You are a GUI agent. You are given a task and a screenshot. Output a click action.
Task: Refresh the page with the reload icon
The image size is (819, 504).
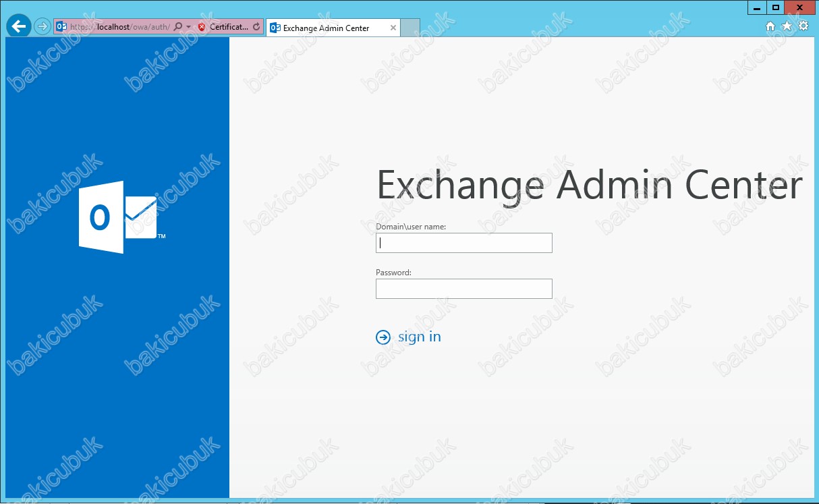(x=256, y=27)
